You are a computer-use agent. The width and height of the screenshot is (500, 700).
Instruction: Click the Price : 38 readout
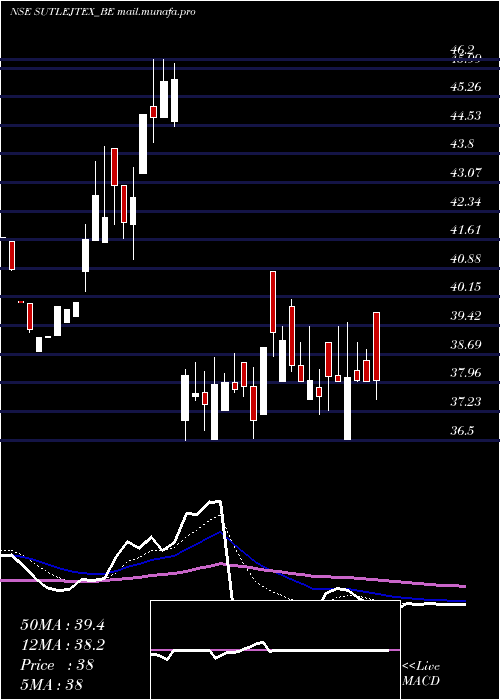coord(57,665)
